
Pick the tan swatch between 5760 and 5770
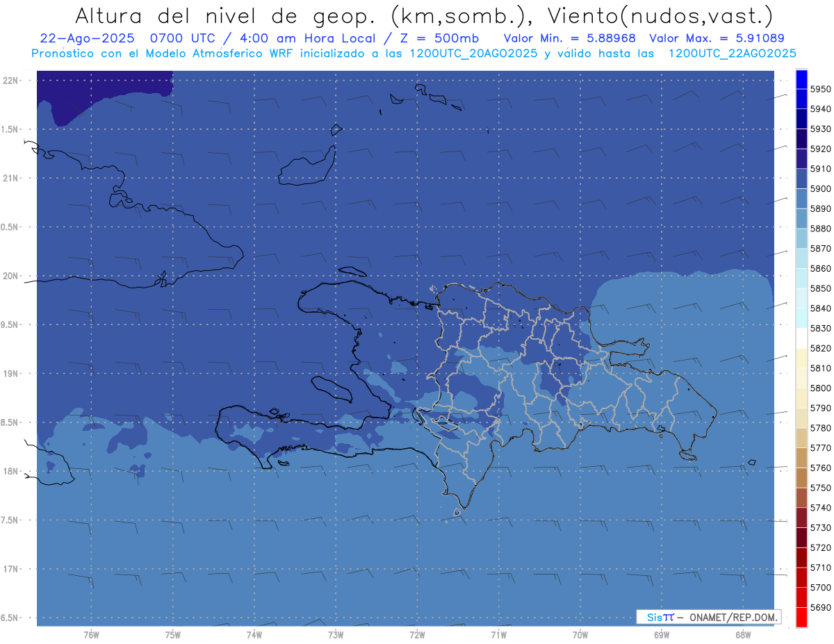click(x=801, y=458)
